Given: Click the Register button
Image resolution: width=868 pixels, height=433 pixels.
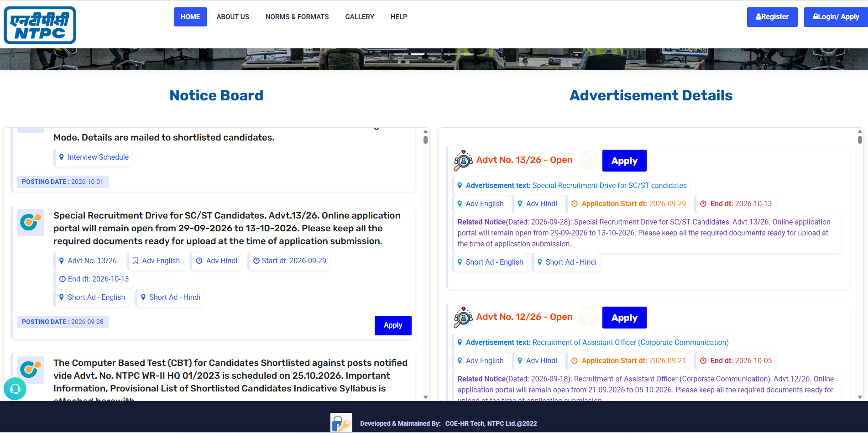Looking at the screenshot, I should 772,17.
